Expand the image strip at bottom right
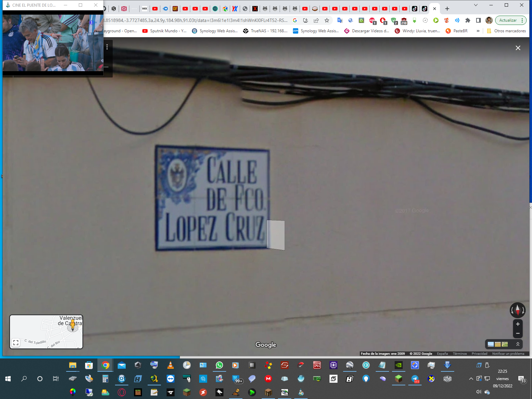This screenshot has height=399, width=532. tap(518, 344)
